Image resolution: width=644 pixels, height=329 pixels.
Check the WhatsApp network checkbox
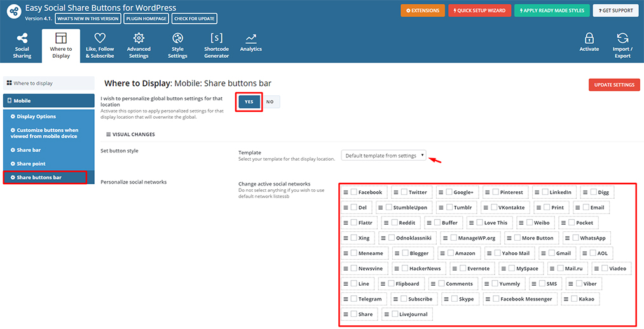(x=575, y=238)
